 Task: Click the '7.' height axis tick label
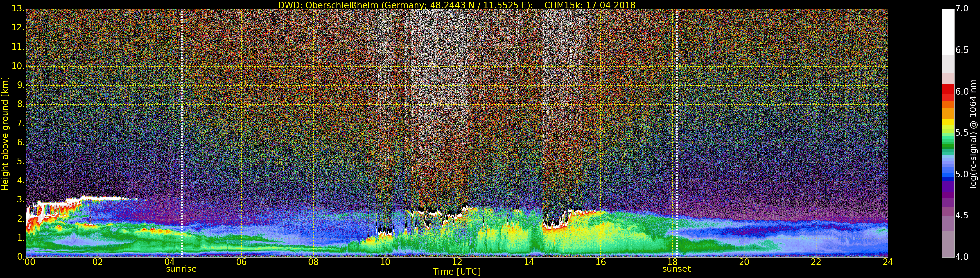tap(21, 123)
